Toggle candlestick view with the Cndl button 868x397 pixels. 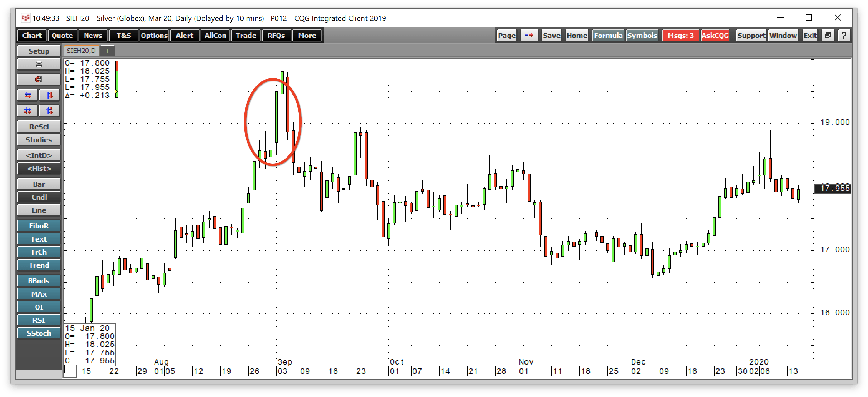[38, 197]
